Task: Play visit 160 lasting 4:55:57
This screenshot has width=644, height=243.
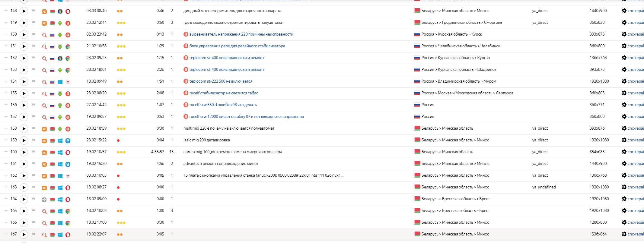Action: pos(24,152)
